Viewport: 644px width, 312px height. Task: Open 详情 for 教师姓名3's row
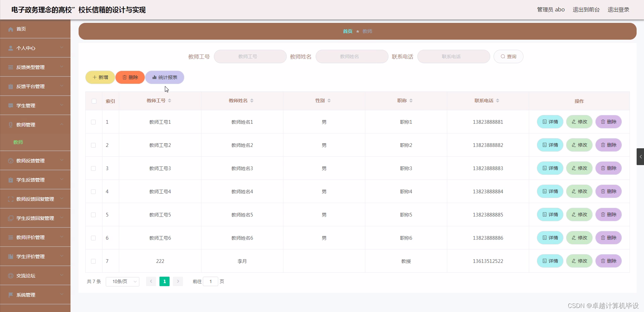(x=550, y=168)
